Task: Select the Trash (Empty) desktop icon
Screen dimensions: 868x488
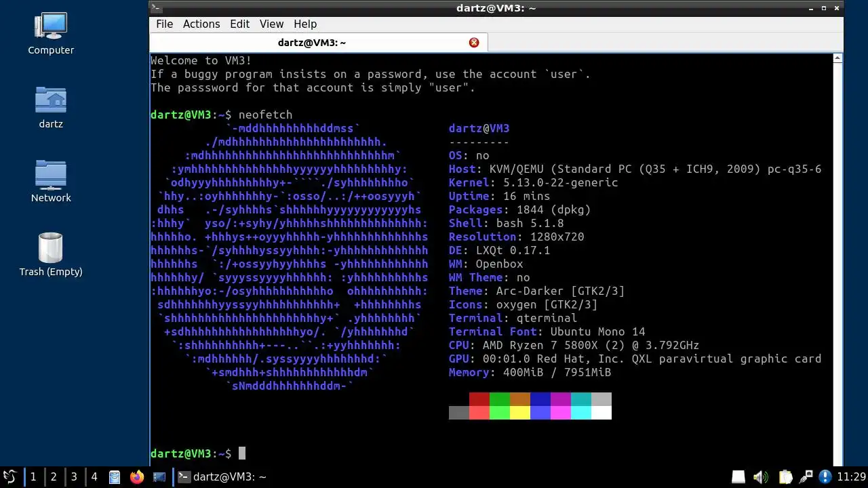Action: tap(51, 256)
